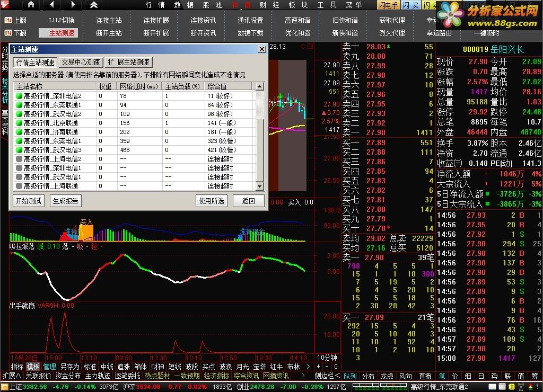
Task: Toggle the 扩展∧ expansion panel
Action: [12, 376]
